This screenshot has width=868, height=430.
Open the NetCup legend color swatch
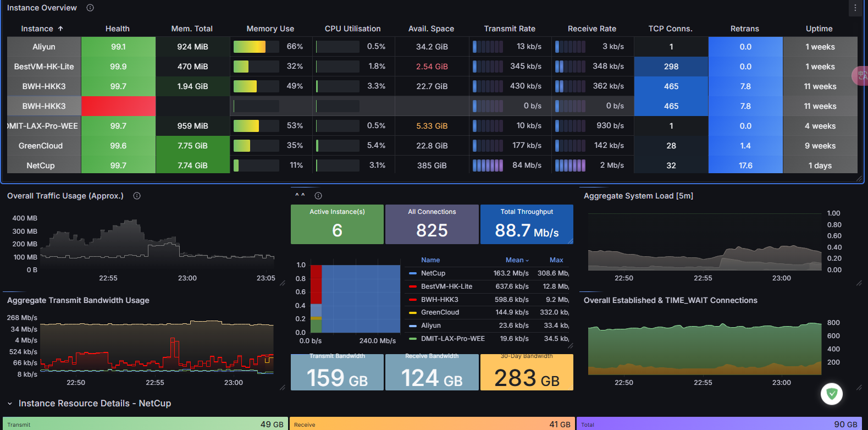click(x=413, y=273)
